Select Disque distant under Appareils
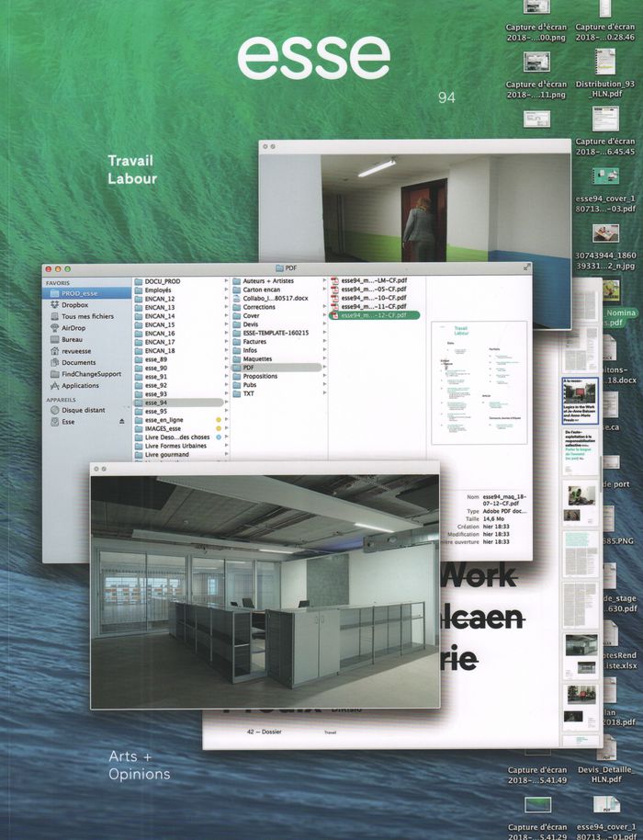 click(84, 410)
